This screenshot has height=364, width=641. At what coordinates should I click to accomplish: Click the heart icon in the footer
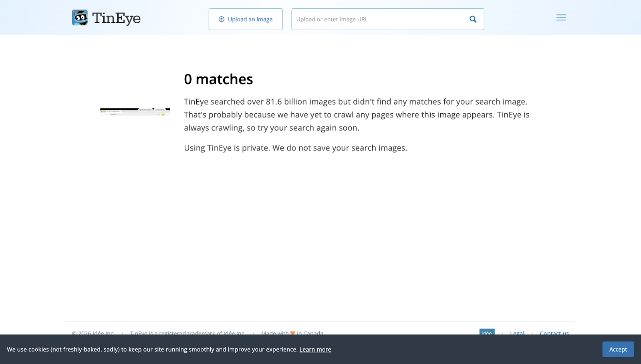[292, 333]
